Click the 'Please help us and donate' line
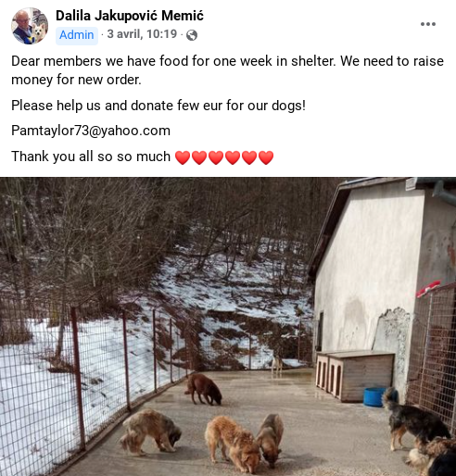Screen dimensions: 456x476 click(158, 106)
